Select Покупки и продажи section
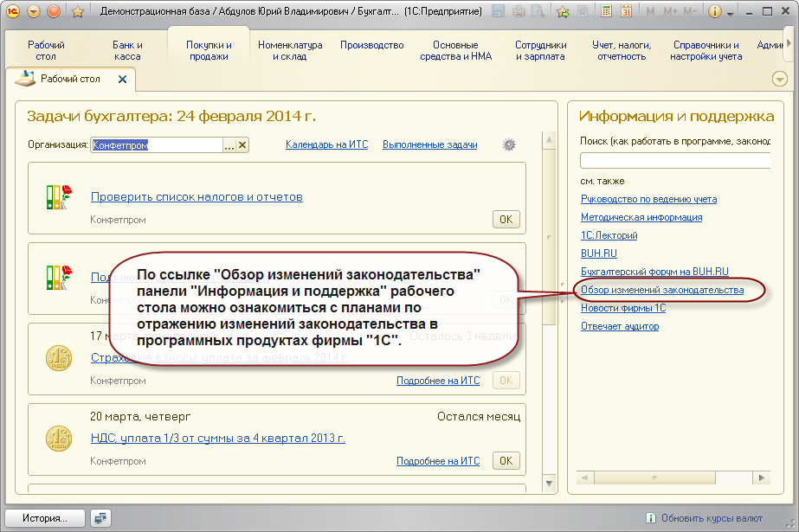Screen dimensions: 799x532 209,51
